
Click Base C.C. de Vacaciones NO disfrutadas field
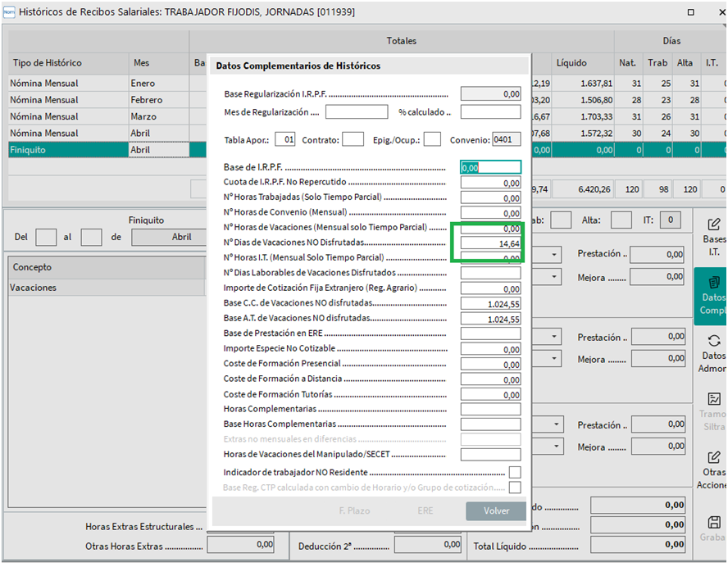(491, 304)
